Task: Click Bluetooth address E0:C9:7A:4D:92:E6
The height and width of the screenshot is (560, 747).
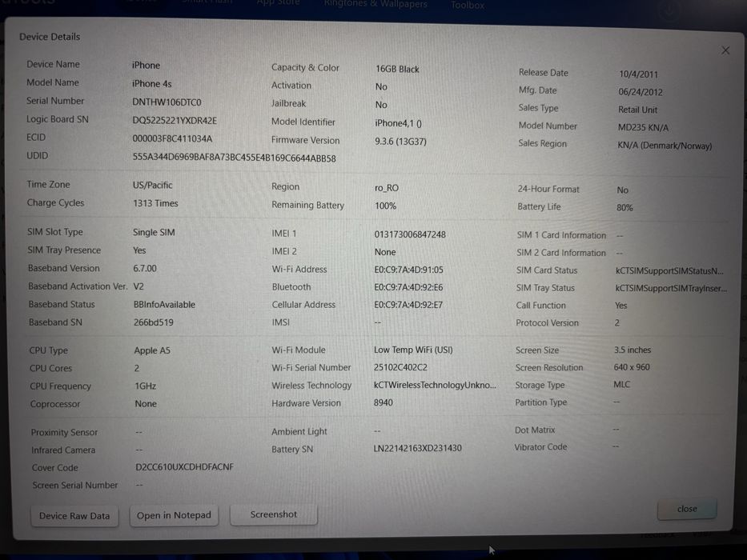Action: coord(408,287)
